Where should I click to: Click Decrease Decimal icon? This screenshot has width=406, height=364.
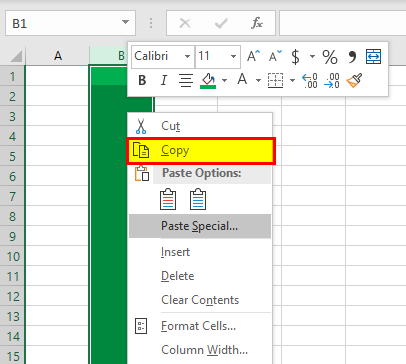pos(332,81)
